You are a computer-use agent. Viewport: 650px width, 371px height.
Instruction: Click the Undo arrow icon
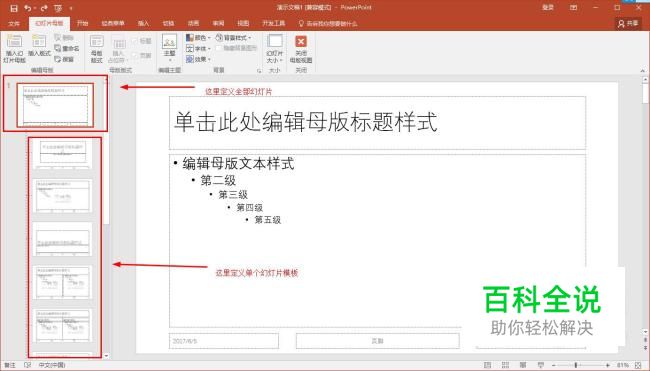pos(27,8)
